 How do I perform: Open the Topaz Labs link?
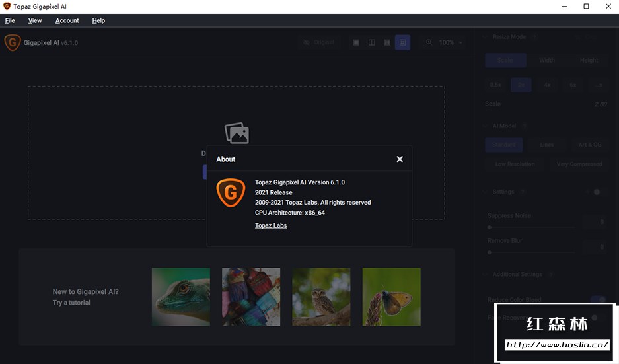click(271, 225)
